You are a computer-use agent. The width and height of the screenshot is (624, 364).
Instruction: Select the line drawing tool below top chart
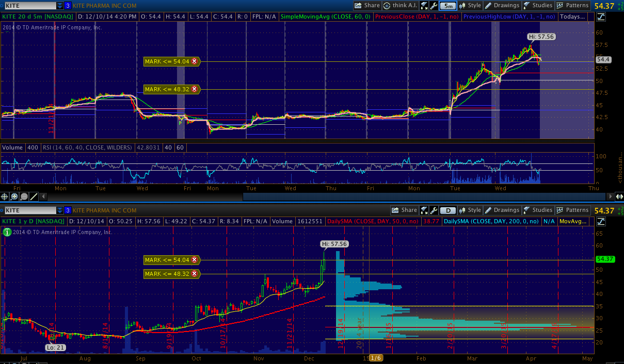(x=34, y=196)
